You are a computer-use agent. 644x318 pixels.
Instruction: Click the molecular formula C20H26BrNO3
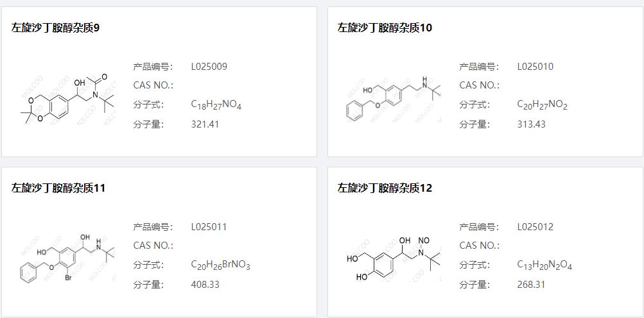tap(221, 265)
